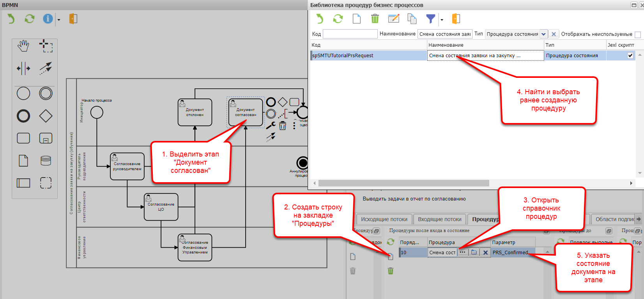Click the edit record icon in library toolbar
The image size is (644, 299).
tap(394, 19)
